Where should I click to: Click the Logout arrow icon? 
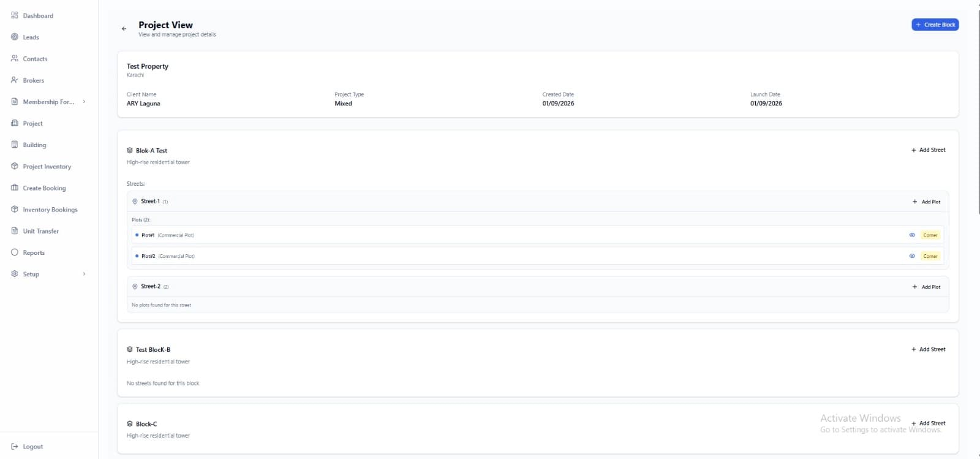tap(15, 447)
